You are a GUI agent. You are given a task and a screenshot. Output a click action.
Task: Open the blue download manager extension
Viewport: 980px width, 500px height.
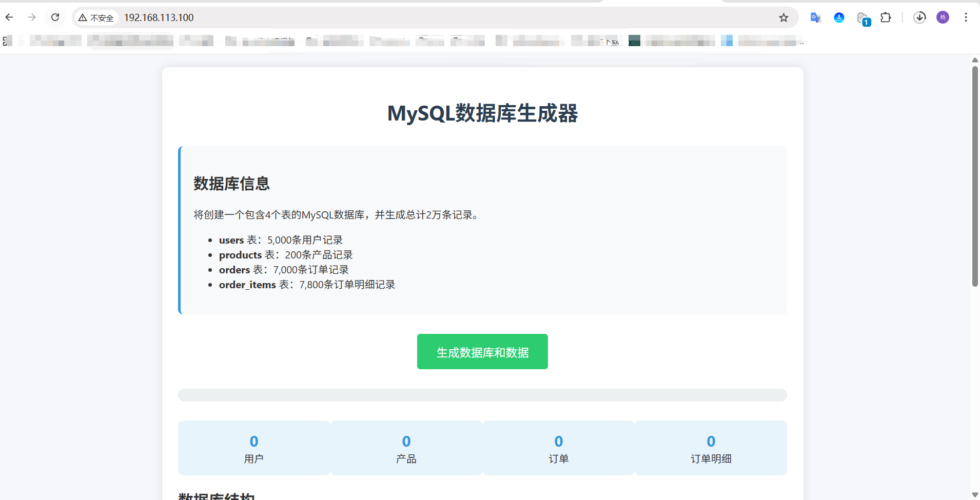click(x=839, y=17)
